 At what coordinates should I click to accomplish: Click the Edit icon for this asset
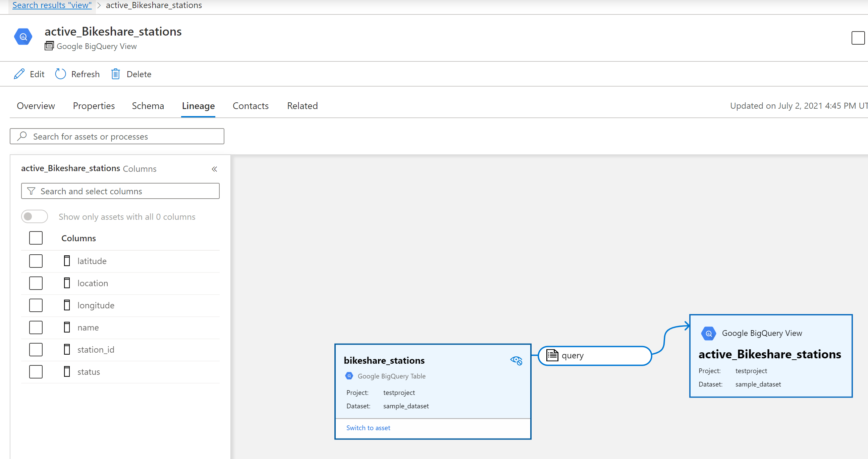[20, 73]
